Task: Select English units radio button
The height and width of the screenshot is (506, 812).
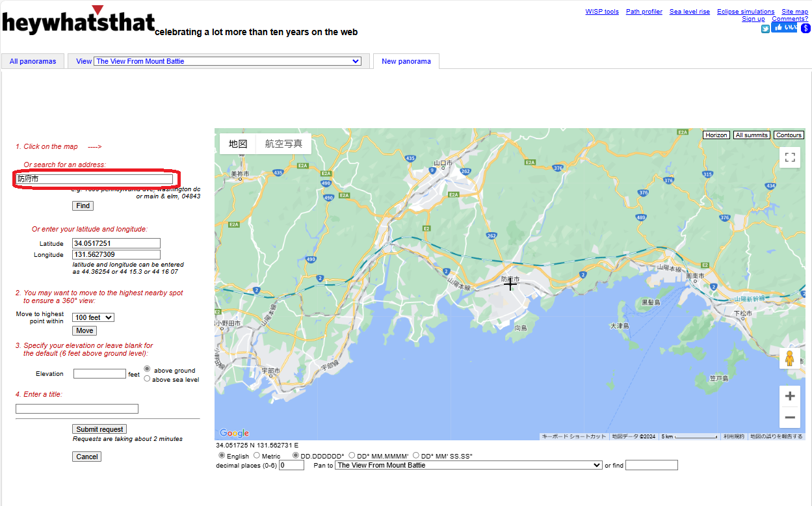Action: click(222, 456)
